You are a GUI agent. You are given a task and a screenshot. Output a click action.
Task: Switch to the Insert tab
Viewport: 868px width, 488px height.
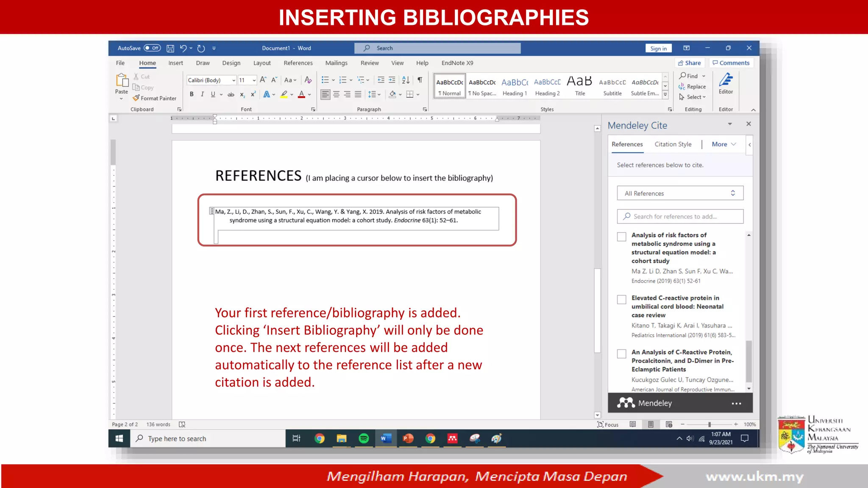tap(175, 63)
